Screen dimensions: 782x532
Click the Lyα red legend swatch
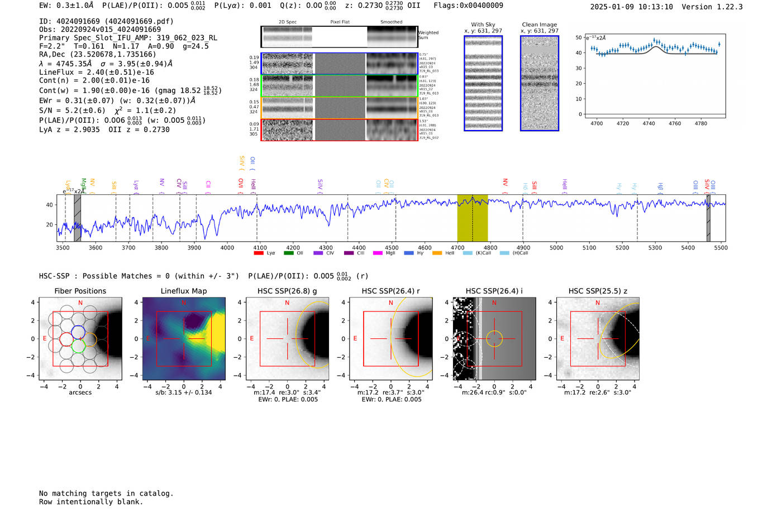click(258, 253)
